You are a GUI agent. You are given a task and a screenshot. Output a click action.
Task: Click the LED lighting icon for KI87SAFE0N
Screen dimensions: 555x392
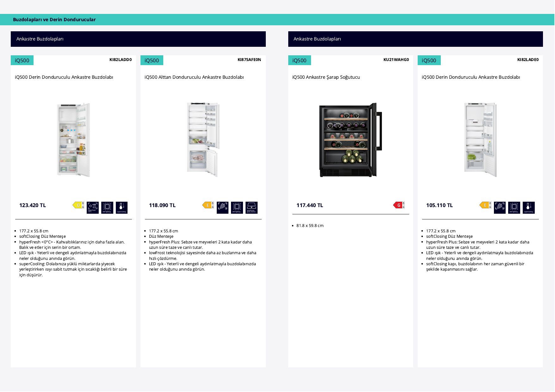tap(237, 208)
